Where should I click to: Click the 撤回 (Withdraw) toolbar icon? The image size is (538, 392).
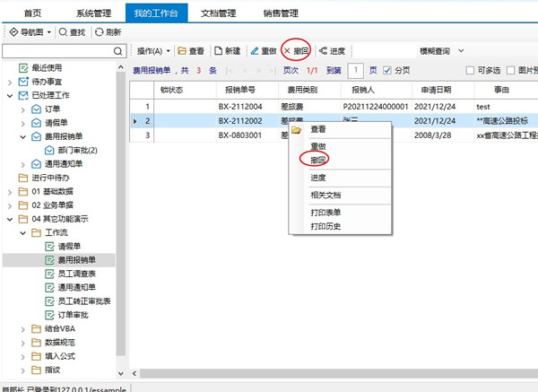click(x=288, y=51)
